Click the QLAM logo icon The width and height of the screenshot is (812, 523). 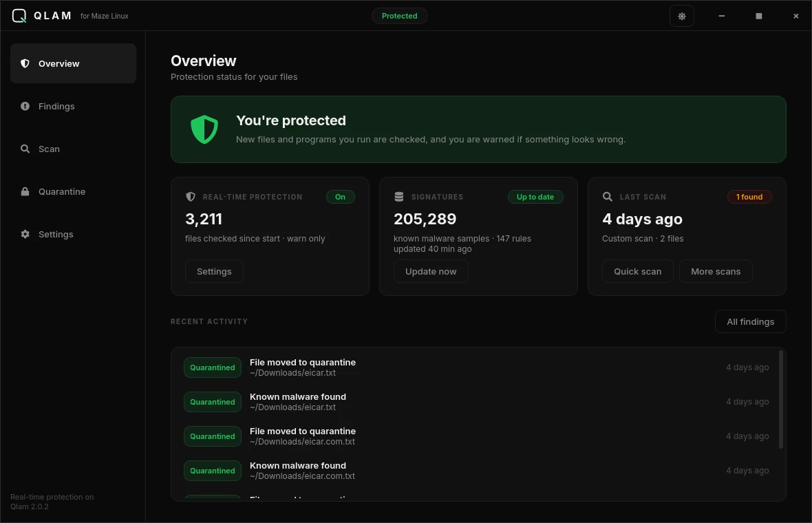19,16
